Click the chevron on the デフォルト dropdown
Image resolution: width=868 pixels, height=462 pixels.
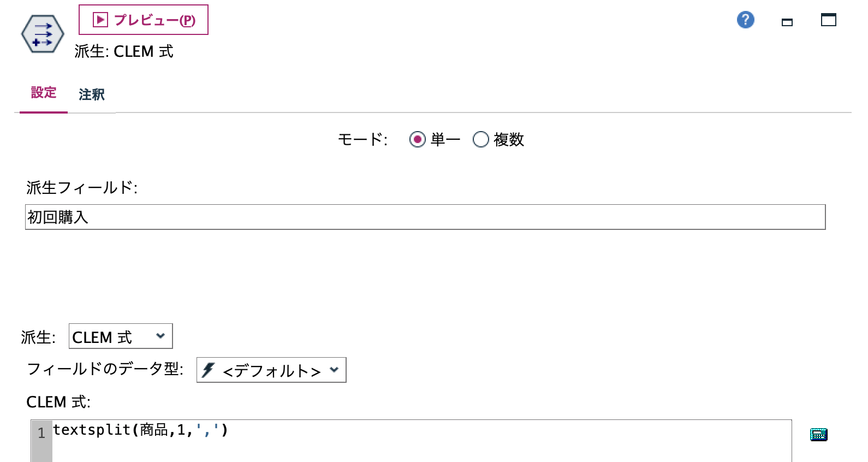coord(335,370)
